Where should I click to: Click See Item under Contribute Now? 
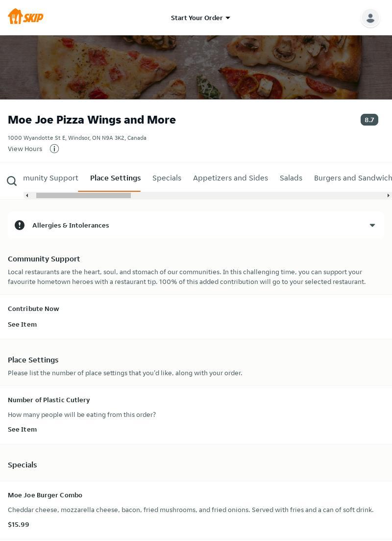pos(22,324)
